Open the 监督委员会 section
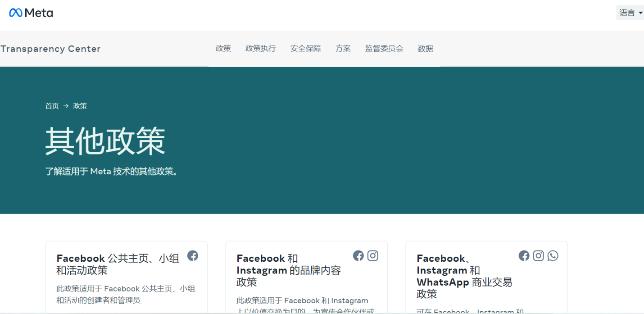Image resolution: width=644 pixels, height=314 pixels. pos(385,48)
